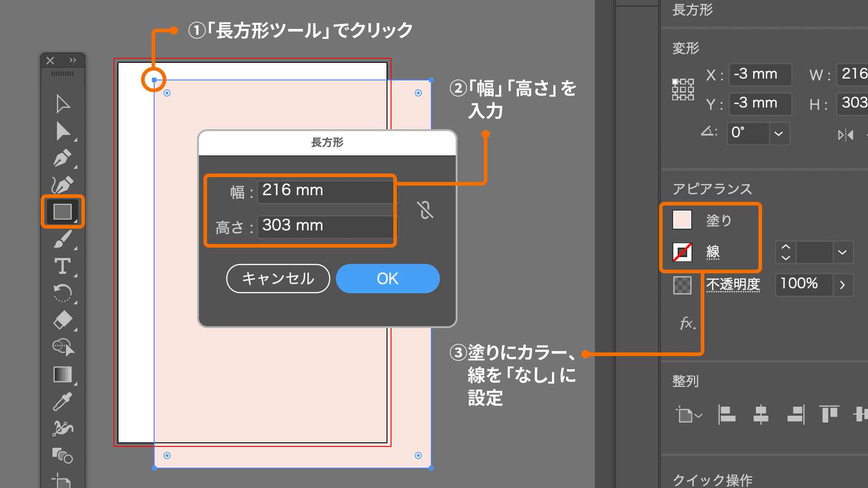Screen dimensions: 868x488
Task: Click the 塗り fill color swatch
Action: point(682,220)
